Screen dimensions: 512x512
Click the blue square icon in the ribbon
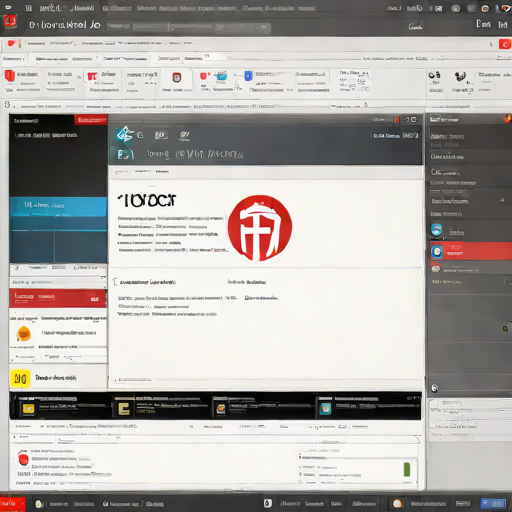click(x=248, y=76)
